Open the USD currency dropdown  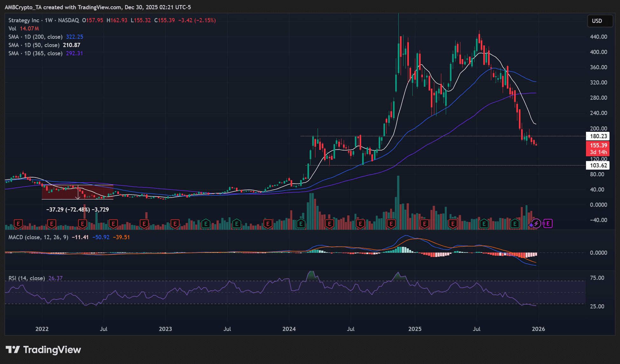(x=599, y=21)
